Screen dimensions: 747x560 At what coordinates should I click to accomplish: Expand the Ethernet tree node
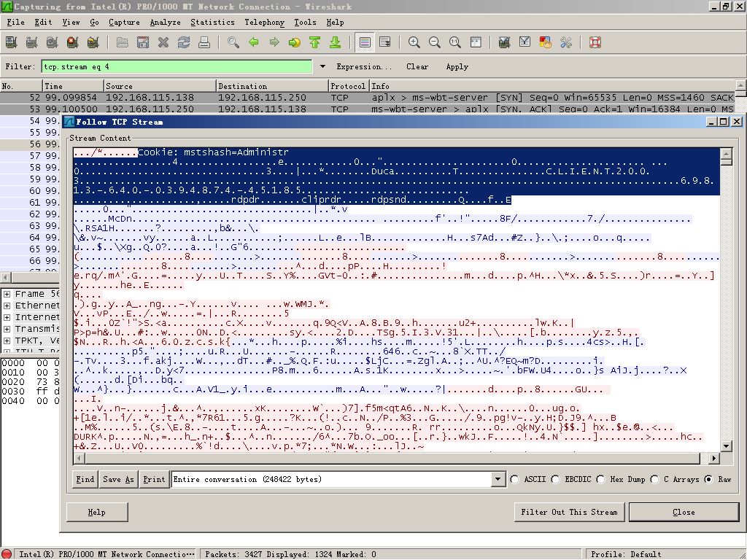pyautogui.click(x=7, y=306)
